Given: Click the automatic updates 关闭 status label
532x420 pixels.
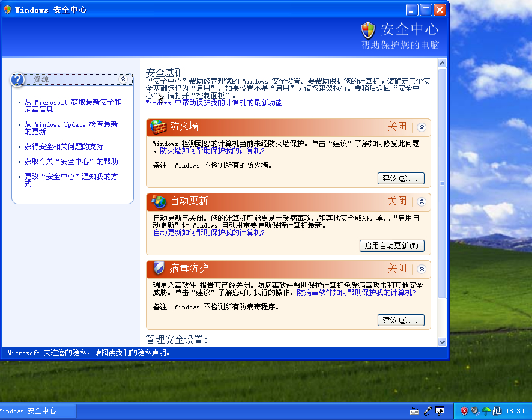Looking at the screenshot, I should click(x=397, y=201).
